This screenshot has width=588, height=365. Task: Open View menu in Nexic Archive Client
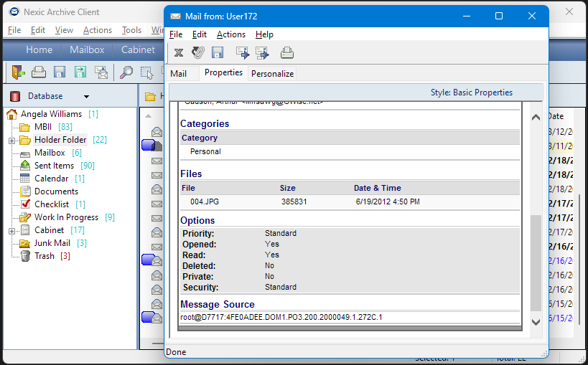[x=64, y=30]
